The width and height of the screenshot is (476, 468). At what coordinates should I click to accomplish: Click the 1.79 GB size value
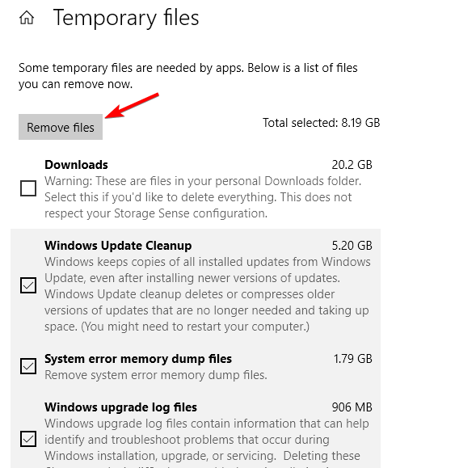click(x=352, y=359)
